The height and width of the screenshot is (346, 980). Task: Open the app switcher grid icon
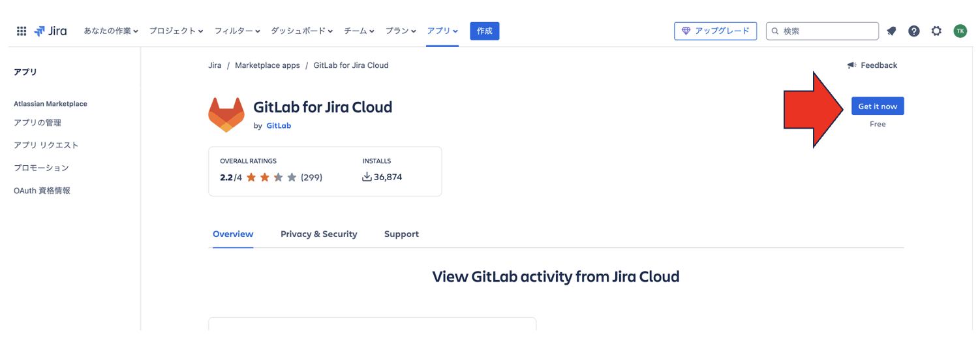[22, 31]
